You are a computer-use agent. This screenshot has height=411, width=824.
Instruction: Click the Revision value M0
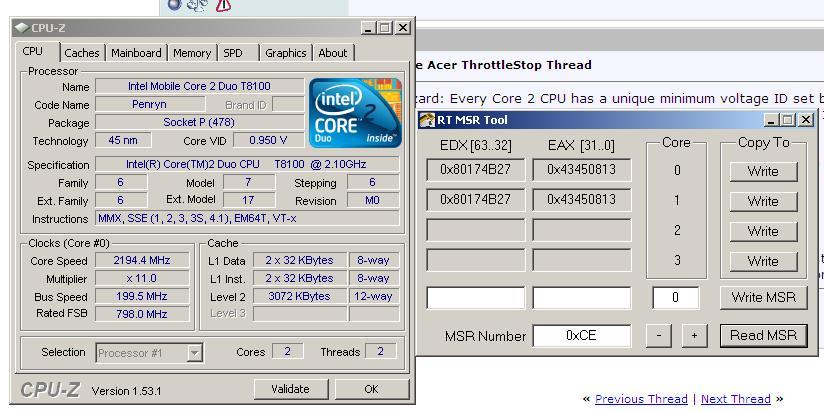click(x=373, y=200)
